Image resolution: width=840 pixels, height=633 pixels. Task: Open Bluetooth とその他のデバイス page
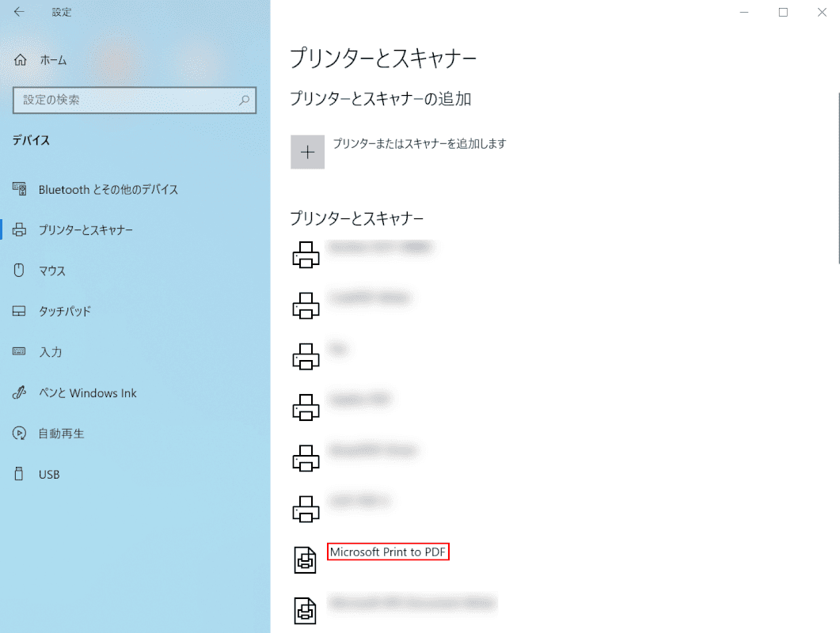(x=108, y=190)
